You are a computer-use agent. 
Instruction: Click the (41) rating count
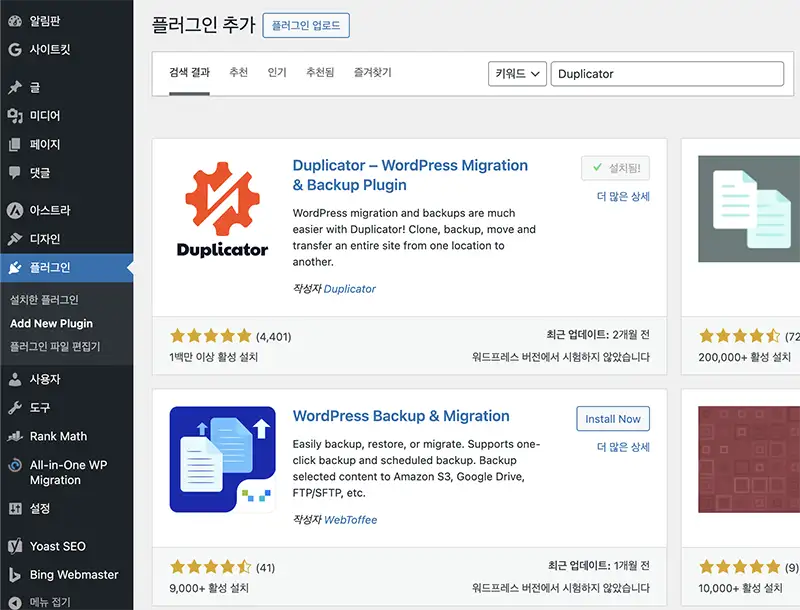[265, 568]
